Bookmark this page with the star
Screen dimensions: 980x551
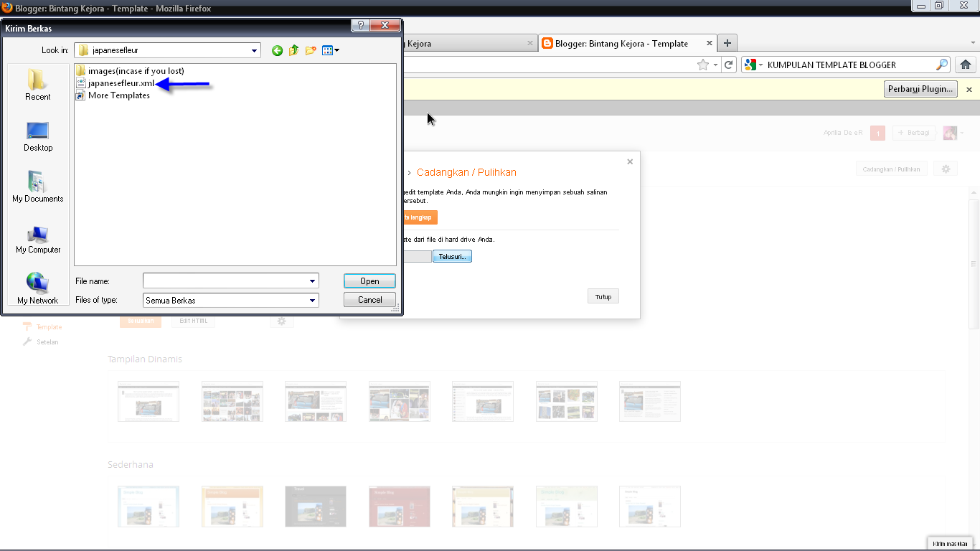click(x=703, y=65)
